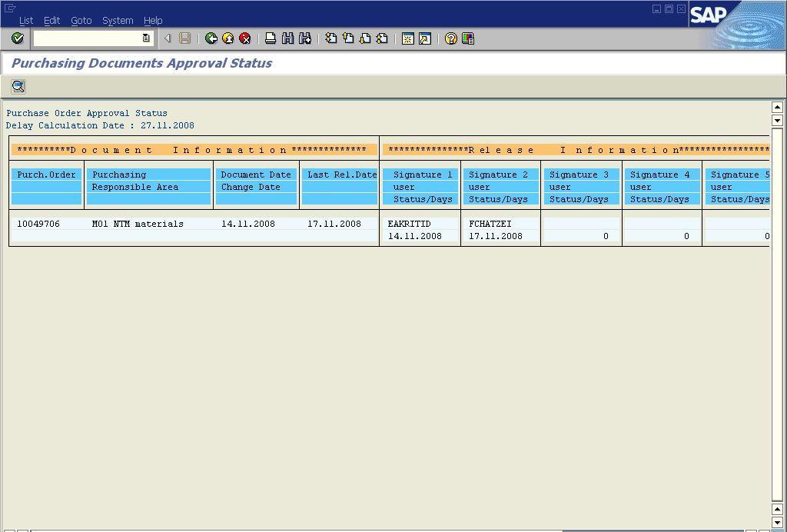The height and width of the screenshot is (532, 787).
Task: Click the Signature 4 days value 0
Action: coord(686,236)
